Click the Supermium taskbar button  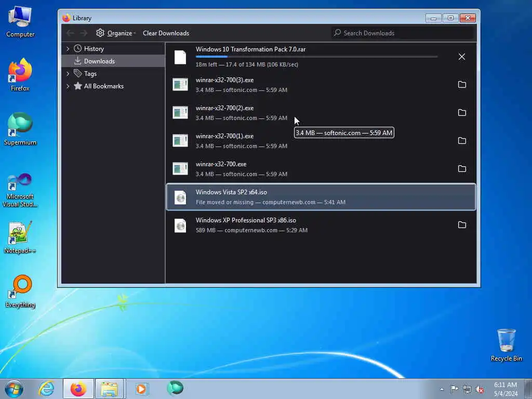point(175,389)
